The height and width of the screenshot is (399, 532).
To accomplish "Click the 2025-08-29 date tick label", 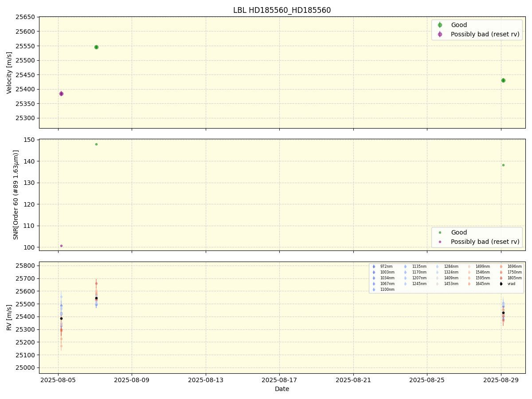I will [x=501, y=380].
